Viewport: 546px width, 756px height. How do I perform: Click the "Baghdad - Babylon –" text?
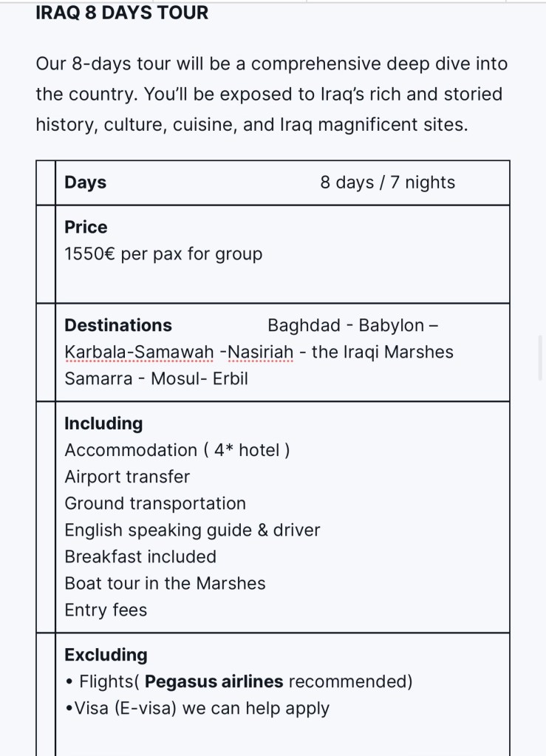point(353,325)
